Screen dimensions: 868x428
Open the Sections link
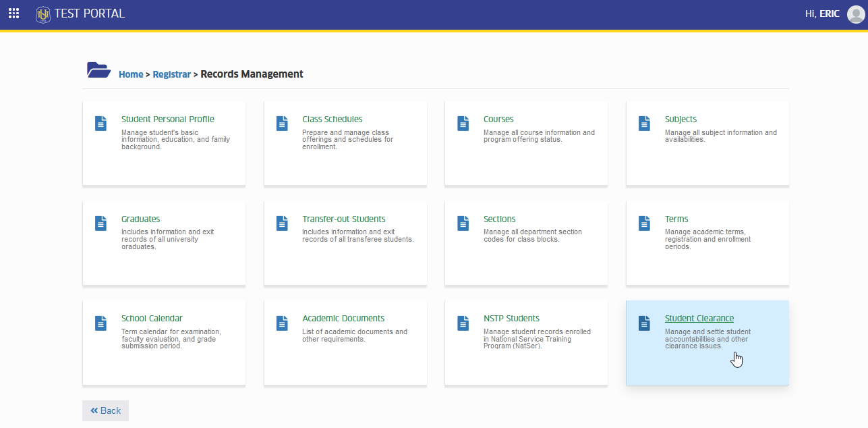(499, 219)
